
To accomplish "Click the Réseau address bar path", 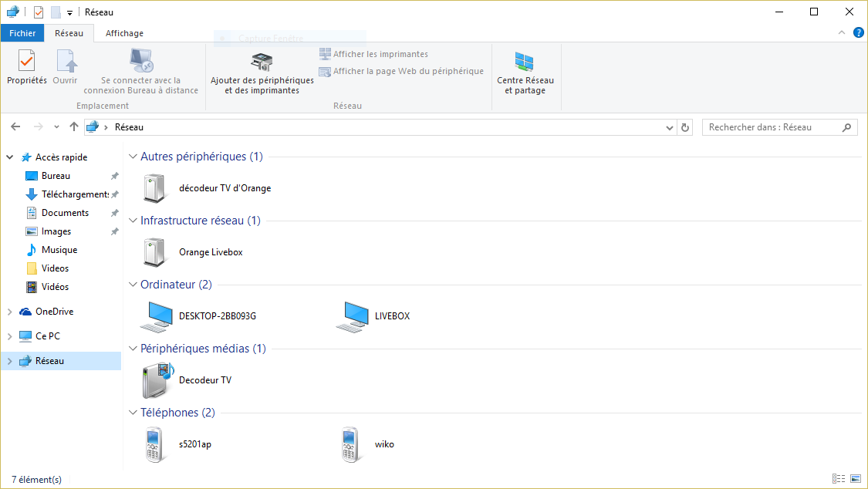I will coord(129,127).
